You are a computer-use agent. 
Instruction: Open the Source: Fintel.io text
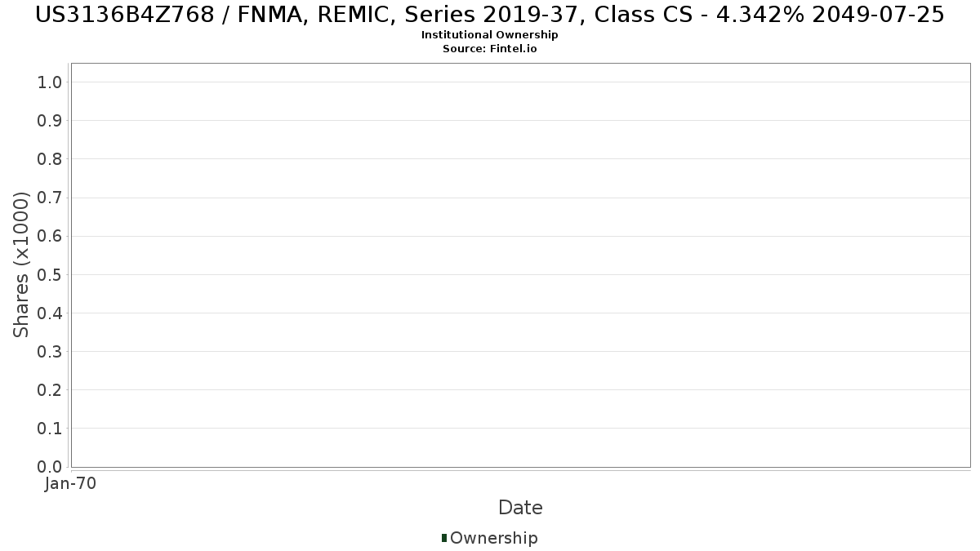pos(490,49)
